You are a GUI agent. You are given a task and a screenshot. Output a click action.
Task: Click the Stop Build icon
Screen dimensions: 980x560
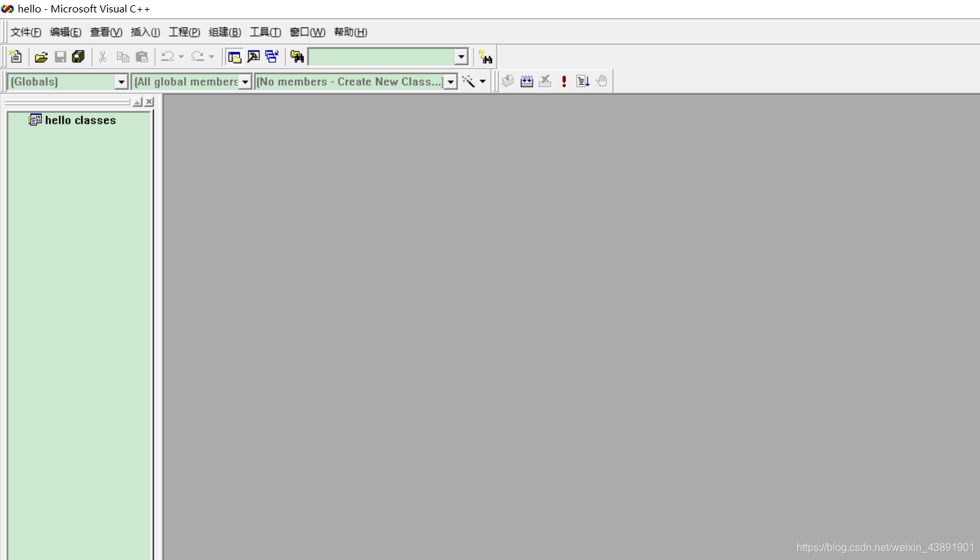pos(545,81)
